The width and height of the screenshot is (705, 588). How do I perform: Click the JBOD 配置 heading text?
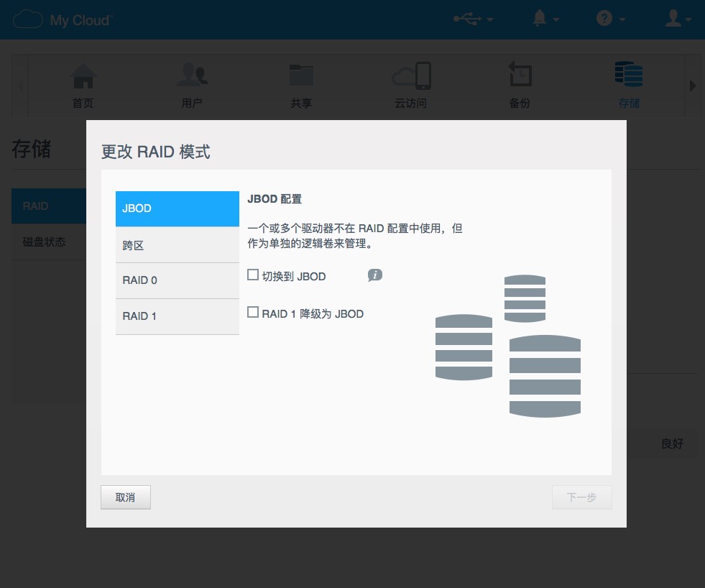[275, 199]
